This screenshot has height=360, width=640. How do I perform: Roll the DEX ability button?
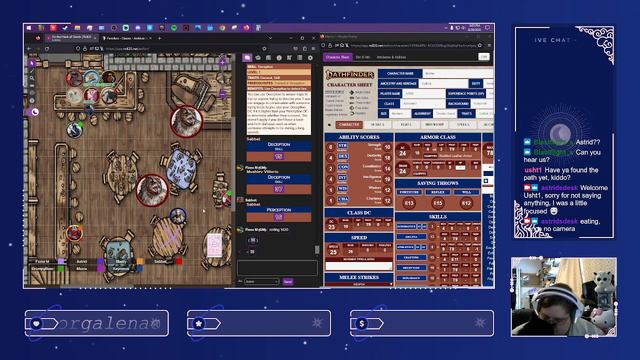[x=342, y=156]
